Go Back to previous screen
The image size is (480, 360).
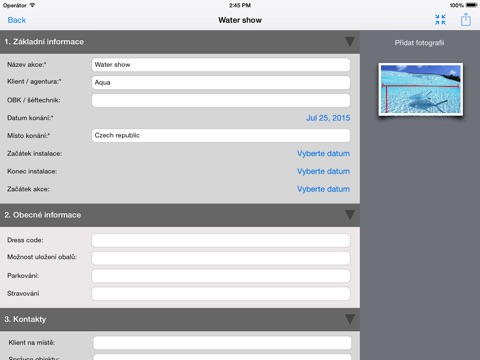[x=17, y=20]
